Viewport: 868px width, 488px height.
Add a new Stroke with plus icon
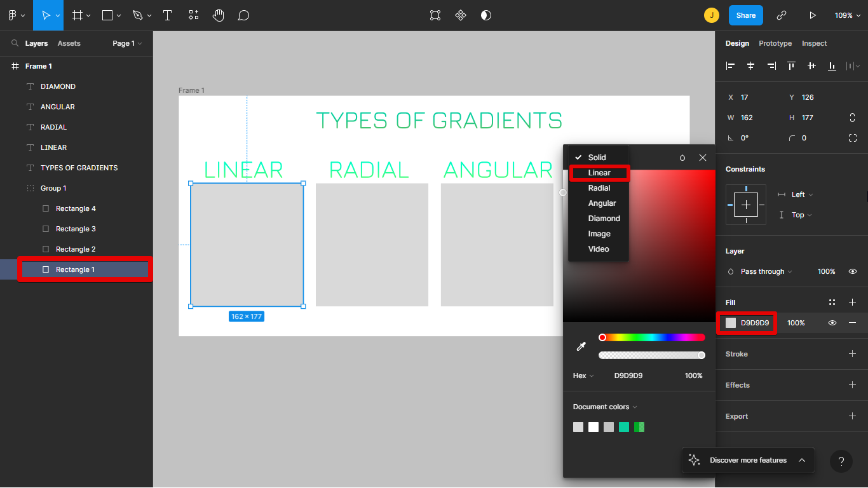coord(852,354)
